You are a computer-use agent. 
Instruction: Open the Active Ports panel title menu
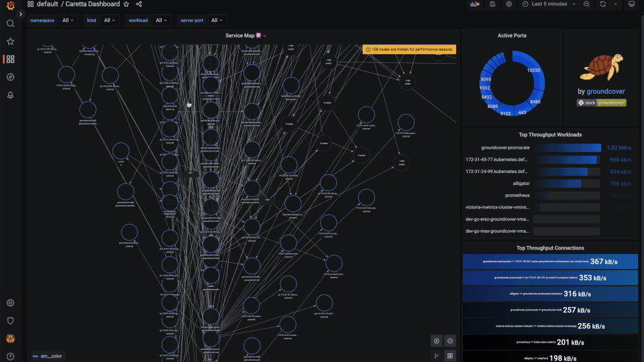[x=511, y=36]
